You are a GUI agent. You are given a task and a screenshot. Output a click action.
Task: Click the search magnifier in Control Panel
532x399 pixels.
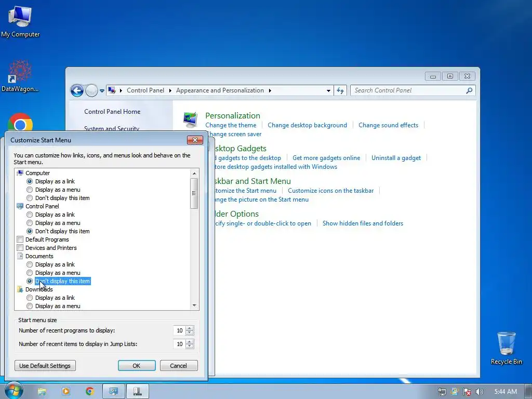coord(469,90)
